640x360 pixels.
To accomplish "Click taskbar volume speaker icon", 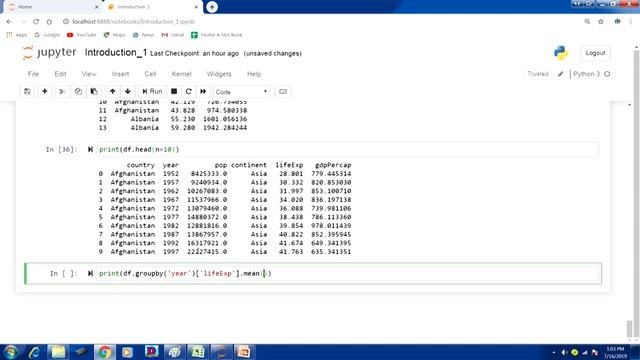I will (564, 352).
